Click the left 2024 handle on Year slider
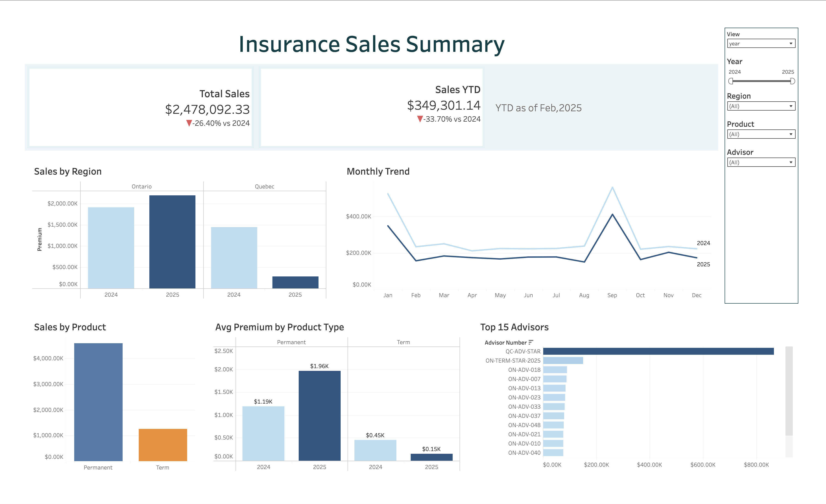Image resolution: width=826 pixels, height=504 pixels. pyautogui.click(x=731, y=80)
